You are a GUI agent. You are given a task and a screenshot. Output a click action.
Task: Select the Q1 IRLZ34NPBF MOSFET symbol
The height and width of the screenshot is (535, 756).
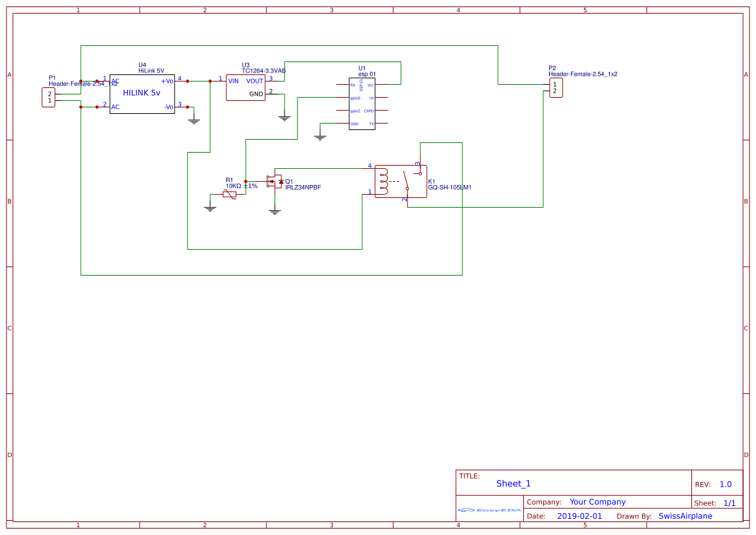[275, 181]
